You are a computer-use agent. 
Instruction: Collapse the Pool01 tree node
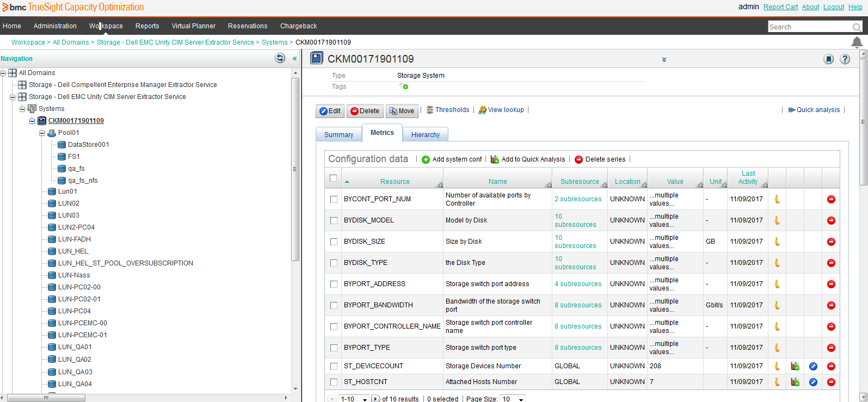coord(42,133)
